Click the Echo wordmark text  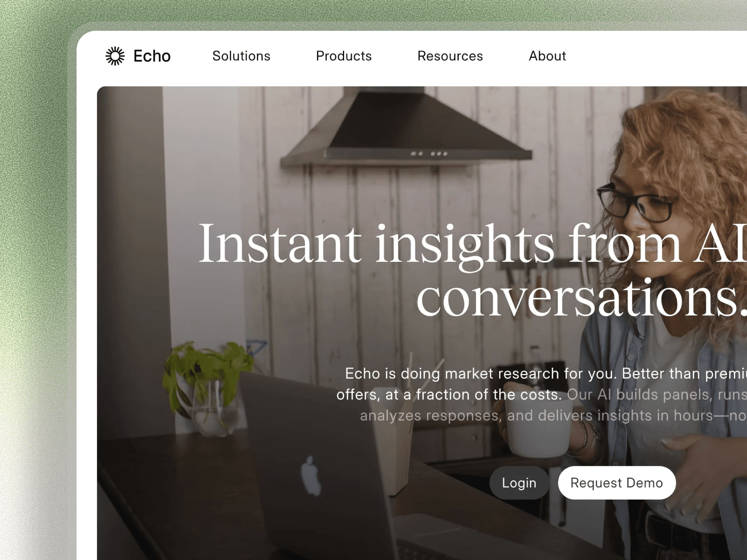[x=152, y=56]
